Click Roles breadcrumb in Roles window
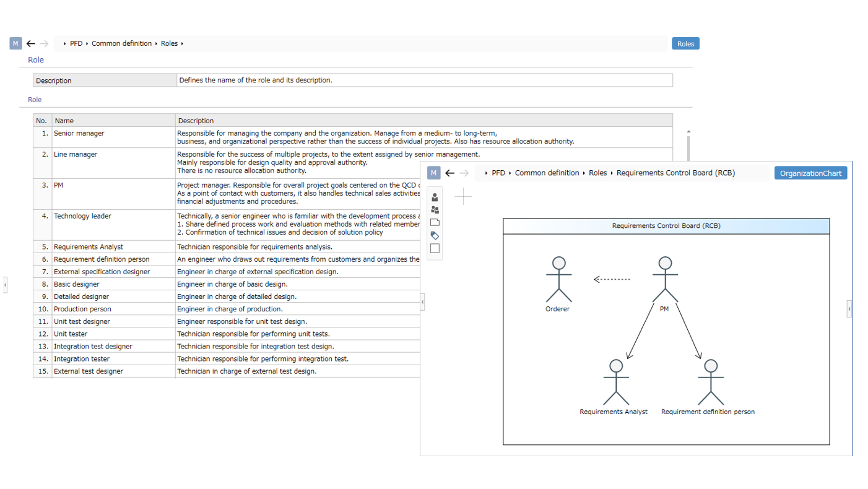The width and height of the screenshot is (868, 489). (169, 44)
